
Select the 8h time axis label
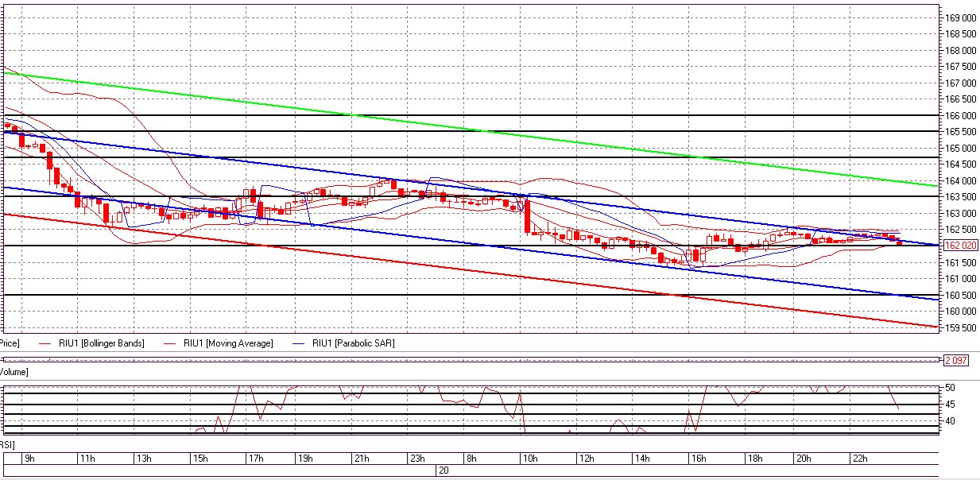tap(472, 459)
